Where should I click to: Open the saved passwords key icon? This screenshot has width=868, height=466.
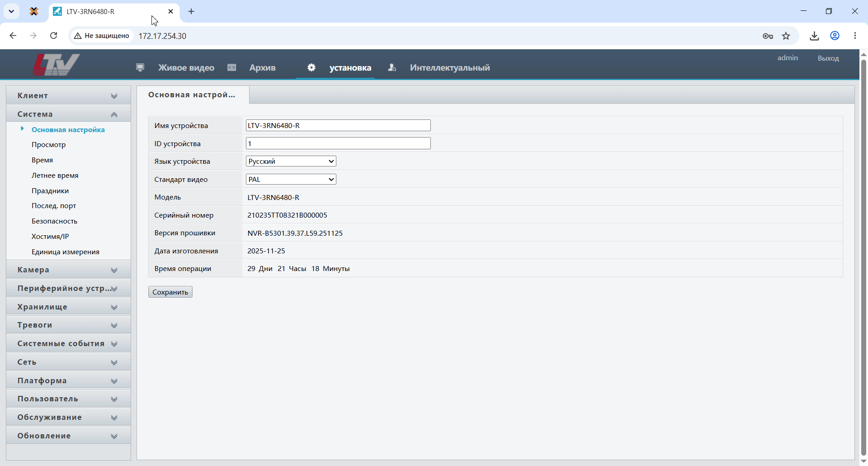(x=768, y=36)
